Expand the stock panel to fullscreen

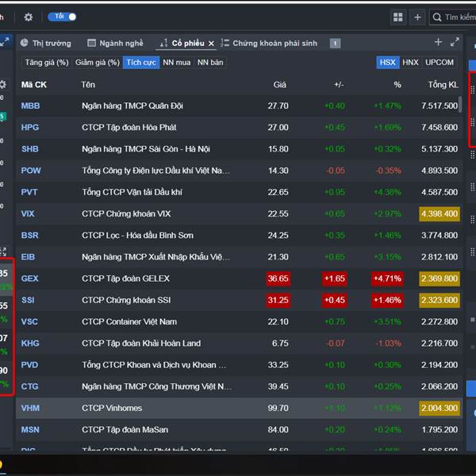point(455,43)
